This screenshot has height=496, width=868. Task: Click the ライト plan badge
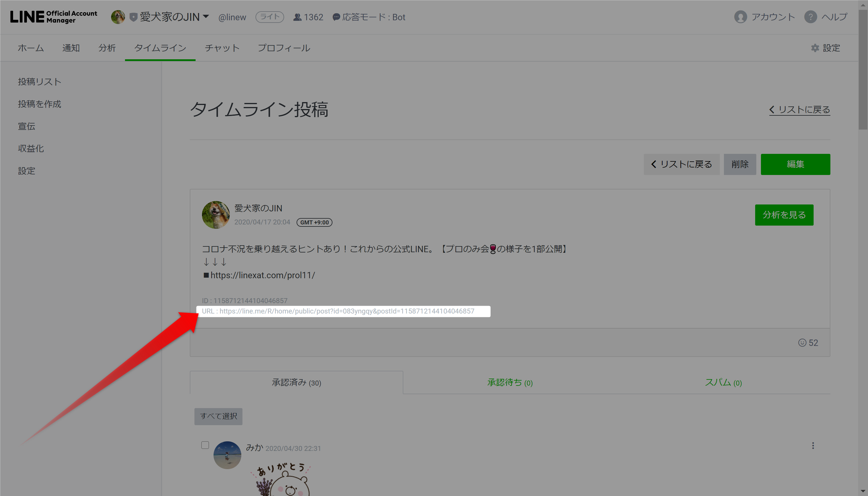270,17
